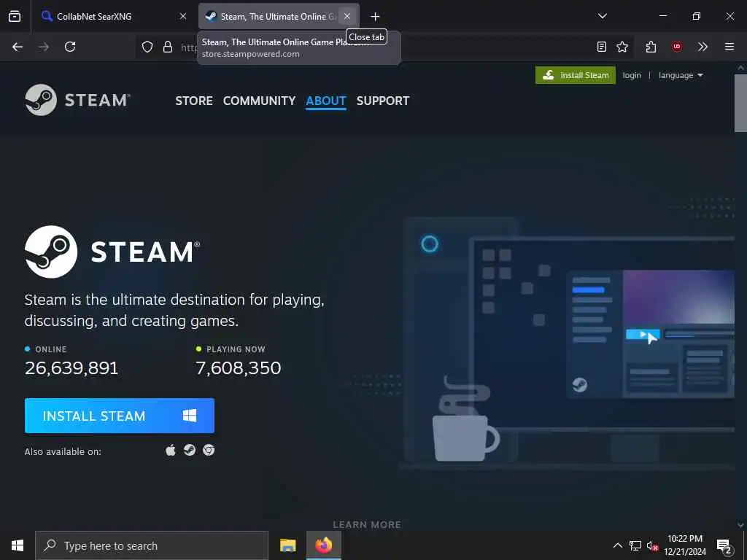
Task: Expand the language dropdown
Action: pos(681,75)
